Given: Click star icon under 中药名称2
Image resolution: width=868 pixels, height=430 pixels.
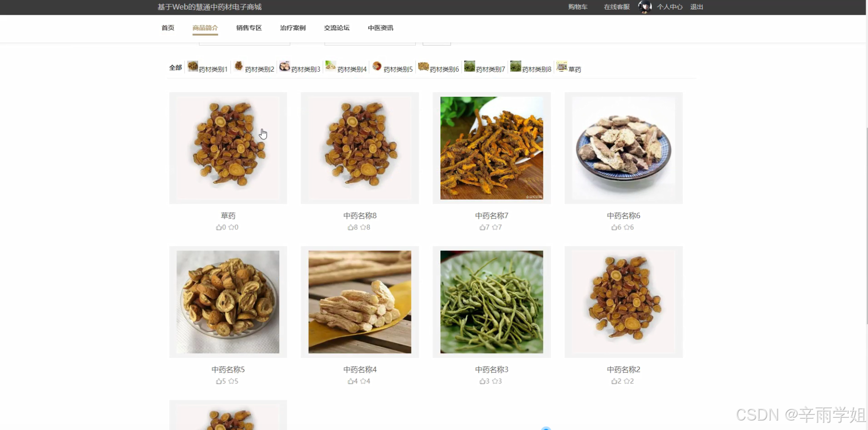Looking at the screenshot, I should 626,381.
